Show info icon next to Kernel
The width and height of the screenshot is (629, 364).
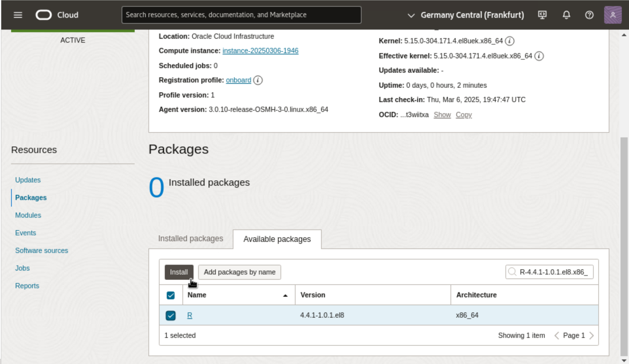pos(510,41)
